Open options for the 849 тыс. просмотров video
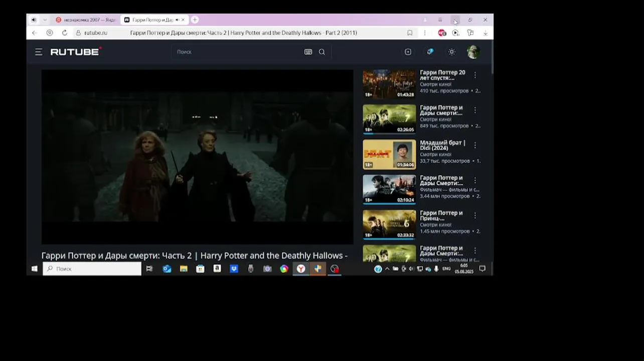The image size is (644, 361). [x=475, y=110]
